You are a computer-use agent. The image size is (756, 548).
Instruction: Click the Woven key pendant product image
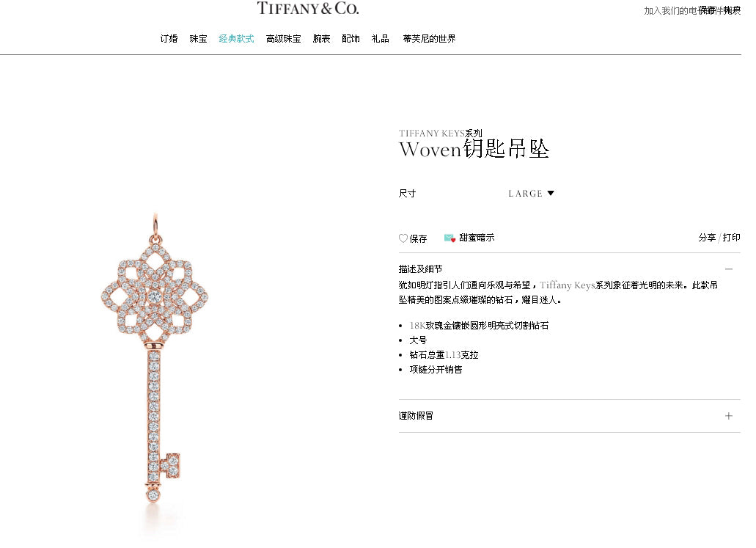point(154,358)
